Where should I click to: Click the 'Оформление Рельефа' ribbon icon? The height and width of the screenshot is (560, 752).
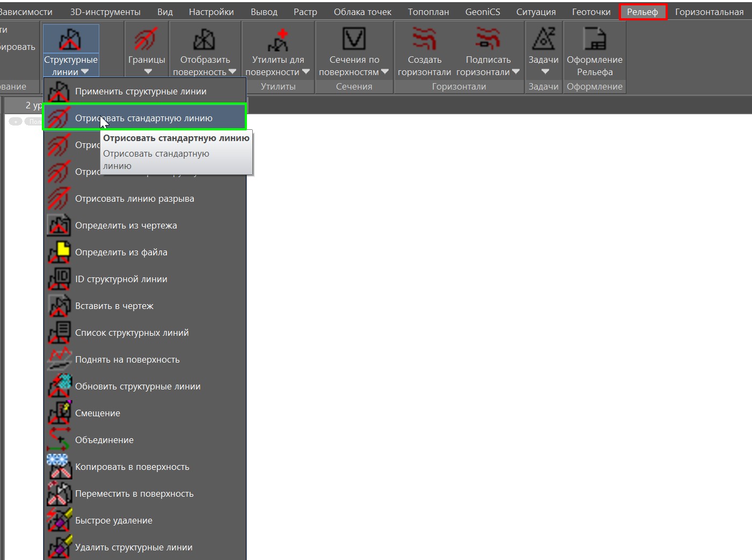(594, 40)
